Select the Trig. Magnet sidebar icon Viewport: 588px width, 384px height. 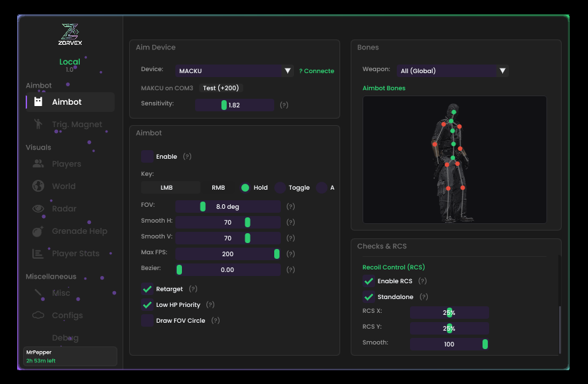coord(38,124)
